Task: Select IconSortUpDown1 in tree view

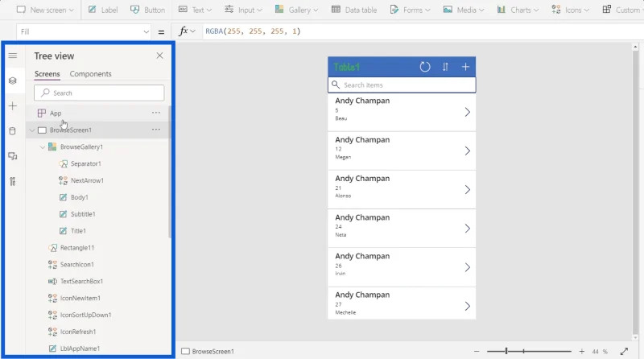Action: pos(85,316)
